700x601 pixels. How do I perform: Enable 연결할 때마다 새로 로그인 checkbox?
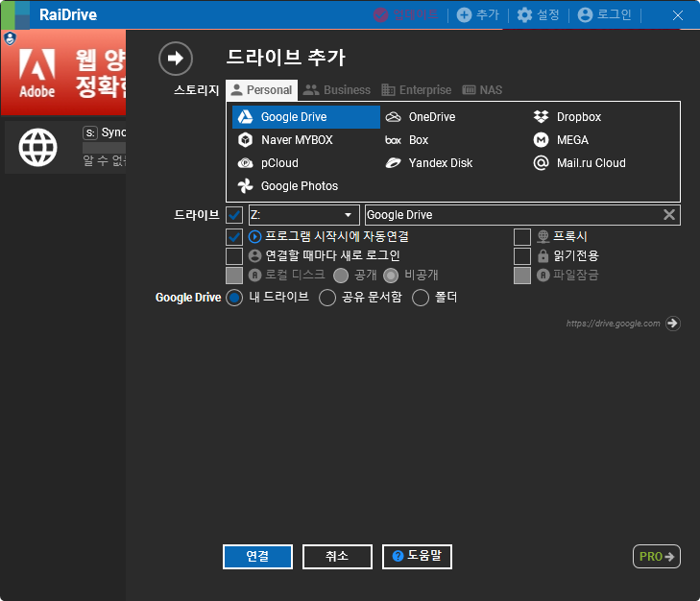click(x=234, y=256)
